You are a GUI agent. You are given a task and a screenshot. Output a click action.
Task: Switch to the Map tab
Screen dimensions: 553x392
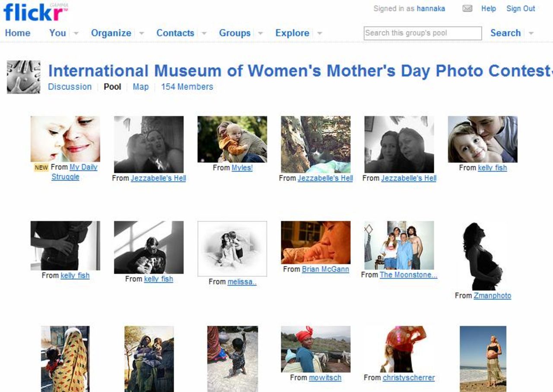pos(141,87)
